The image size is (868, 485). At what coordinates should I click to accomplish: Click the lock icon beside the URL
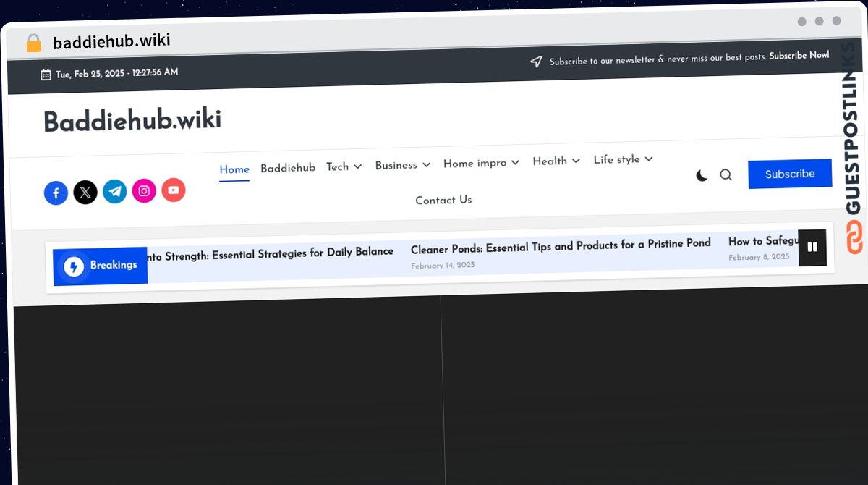(33, 43)
